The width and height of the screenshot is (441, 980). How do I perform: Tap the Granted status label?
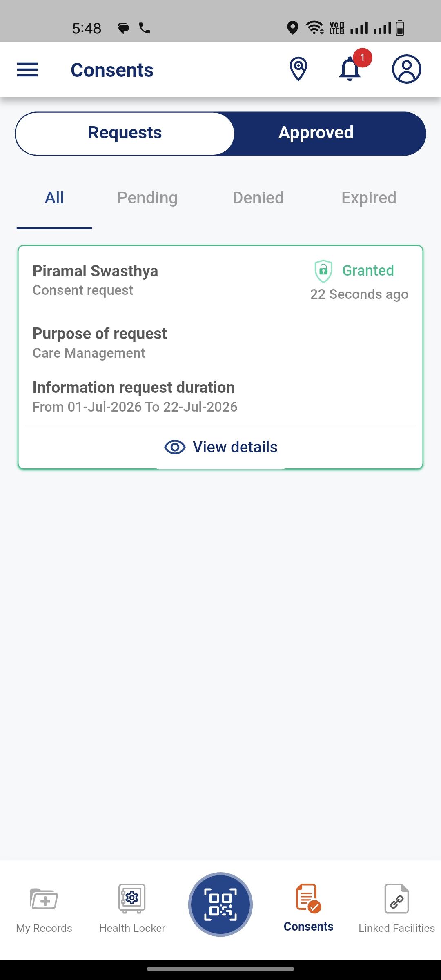[x=368, y=270]
